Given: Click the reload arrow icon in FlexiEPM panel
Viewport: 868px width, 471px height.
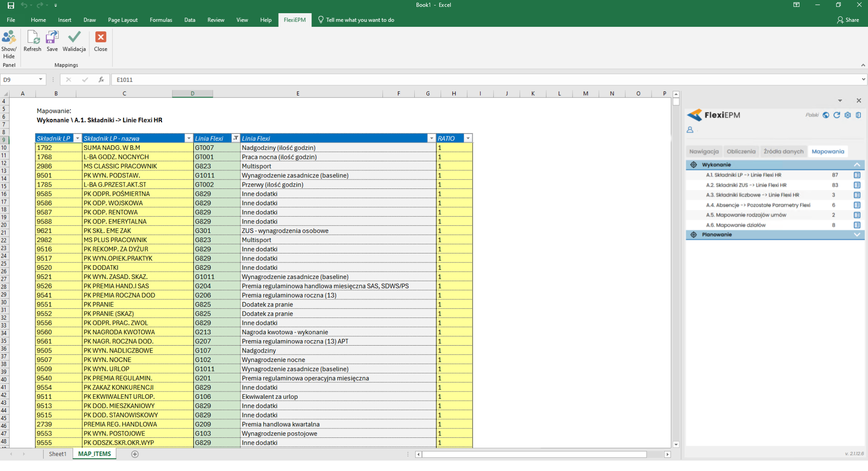Looking at the screenshot, I should 837,115.
